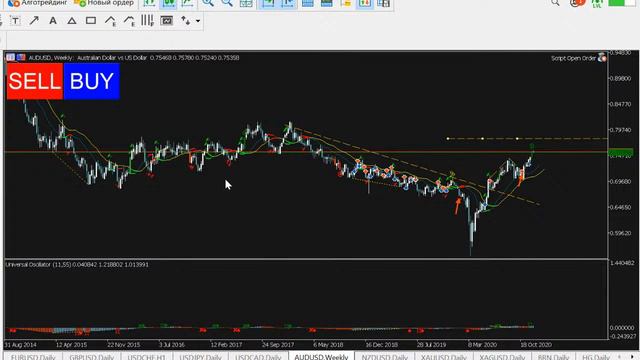Switch to the USDCAD Daily tab
640x360 pixels.
pos(258,357)
